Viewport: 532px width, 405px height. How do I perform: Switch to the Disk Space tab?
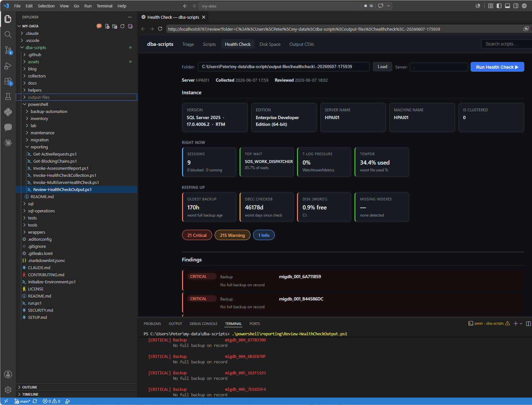pos(270,44)
